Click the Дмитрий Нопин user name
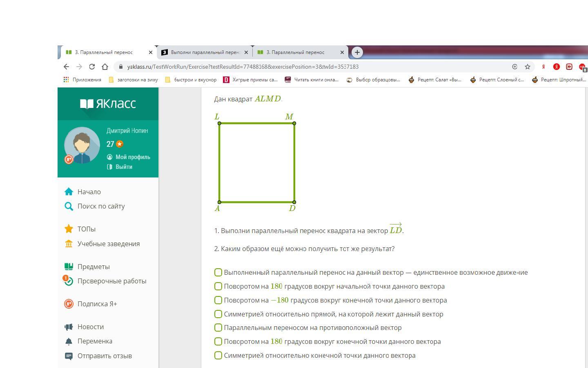Image resolution: width=588 pixels, height=368 pixels. 127,131
